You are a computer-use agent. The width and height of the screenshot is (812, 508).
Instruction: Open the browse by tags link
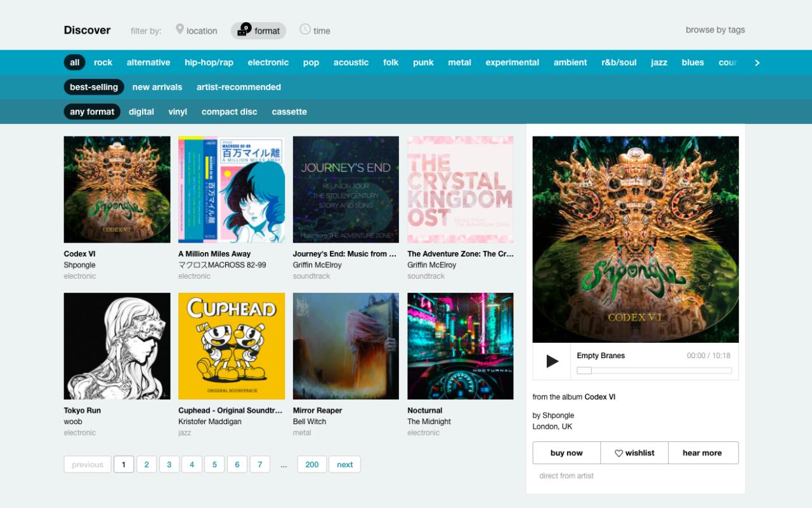tap(716, 30)
